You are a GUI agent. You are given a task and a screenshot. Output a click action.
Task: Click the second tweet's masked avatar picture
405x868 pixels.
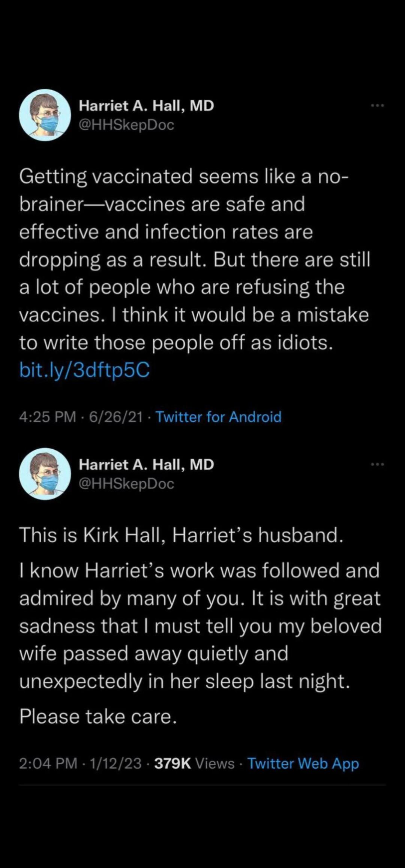45,474
